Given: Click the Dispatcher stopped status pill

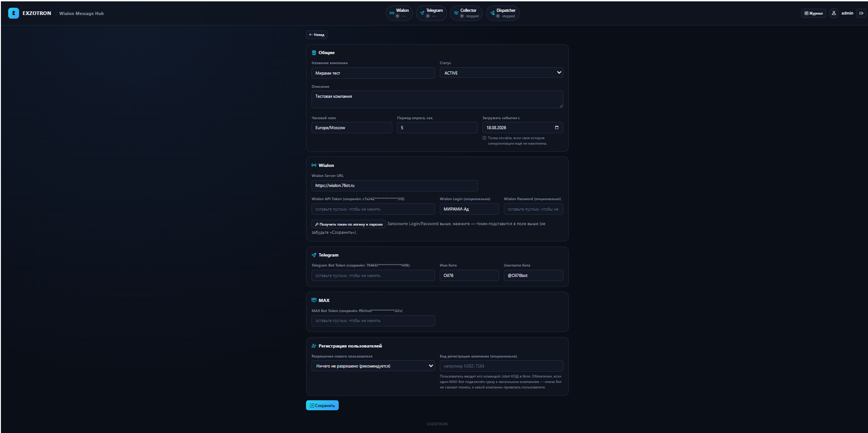Looking at the screenshot, I should point(503,13).
